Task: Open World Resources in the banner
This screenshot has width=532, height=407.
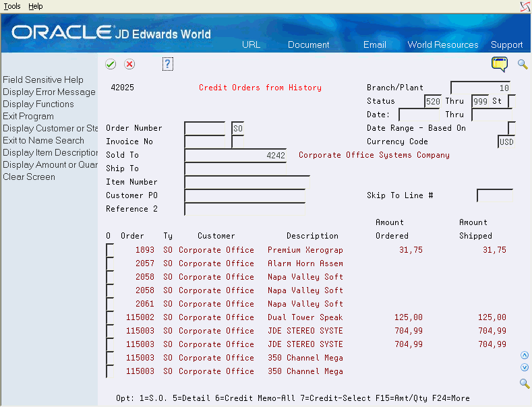Action: click(443, 44)
